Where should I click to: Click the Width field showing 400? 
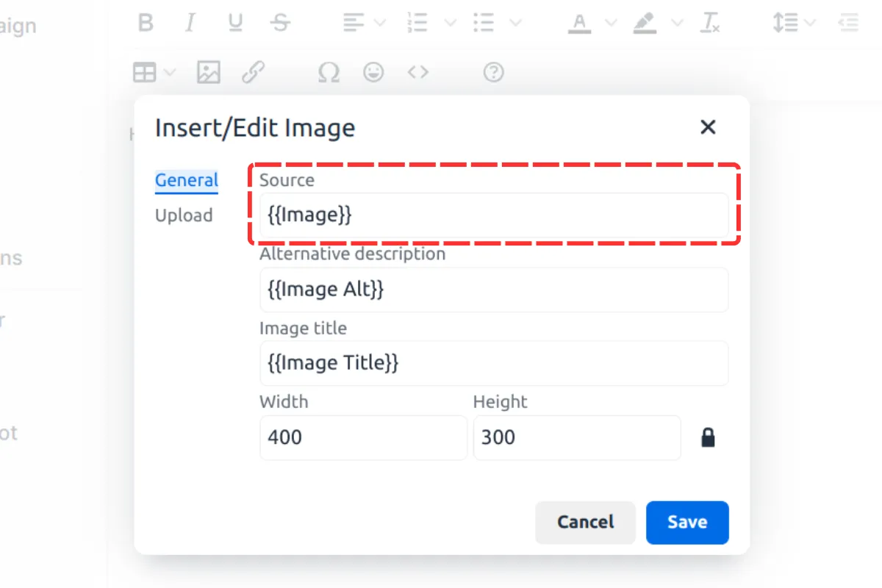coord(363,437)
